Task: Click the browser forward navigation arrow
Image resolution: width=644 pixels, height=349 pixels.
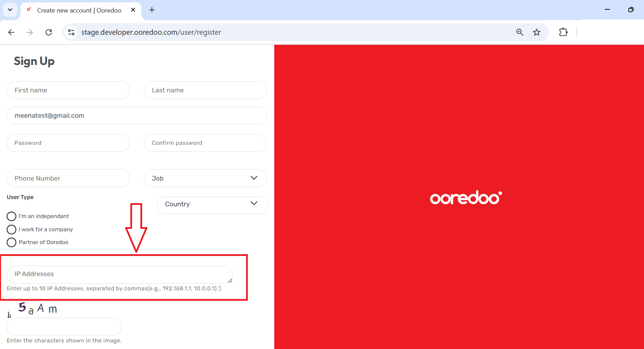Action: click(30, 32)
